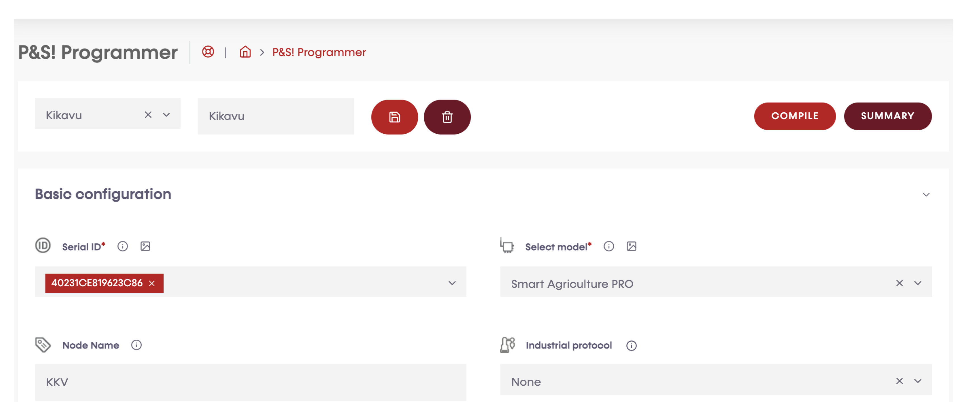
Task: Open the Node Name info tooltip
Action: [x=136, y=345]
